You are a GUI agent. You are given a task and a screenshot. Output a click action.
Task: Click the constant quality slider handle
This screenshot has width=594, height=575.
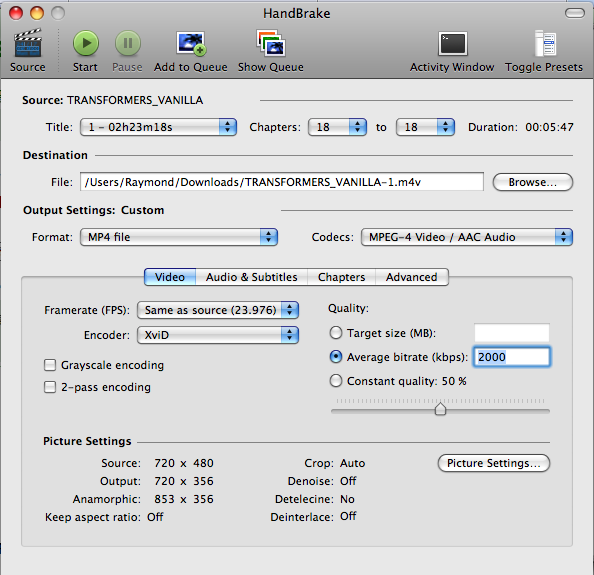tap(440, 409)
